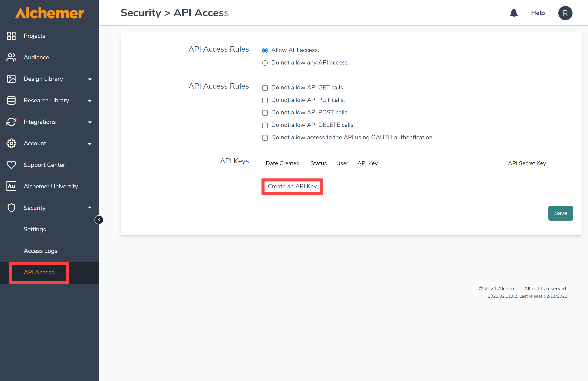Click the 2021 Alchemer copyright text
The image size is (588, 381).
(x=523, y=289)
